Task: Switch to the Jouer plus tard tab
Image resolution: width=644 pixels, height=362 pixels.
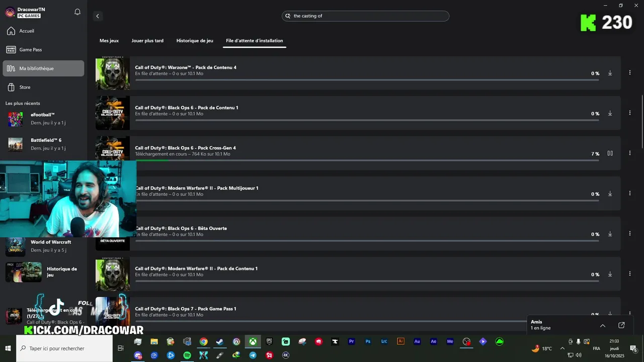Action: tap(147, 41)
